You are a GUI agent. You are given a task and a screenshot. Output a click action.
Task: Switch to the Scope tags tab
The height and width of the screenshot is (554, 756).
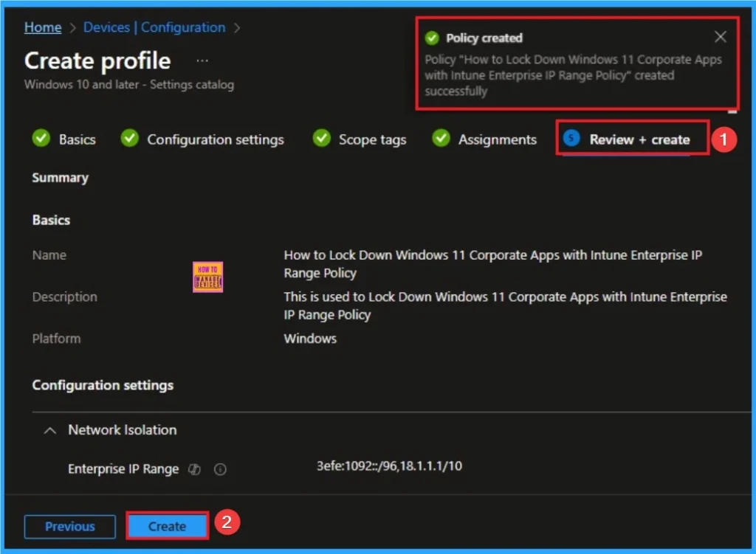coord(371,139)
